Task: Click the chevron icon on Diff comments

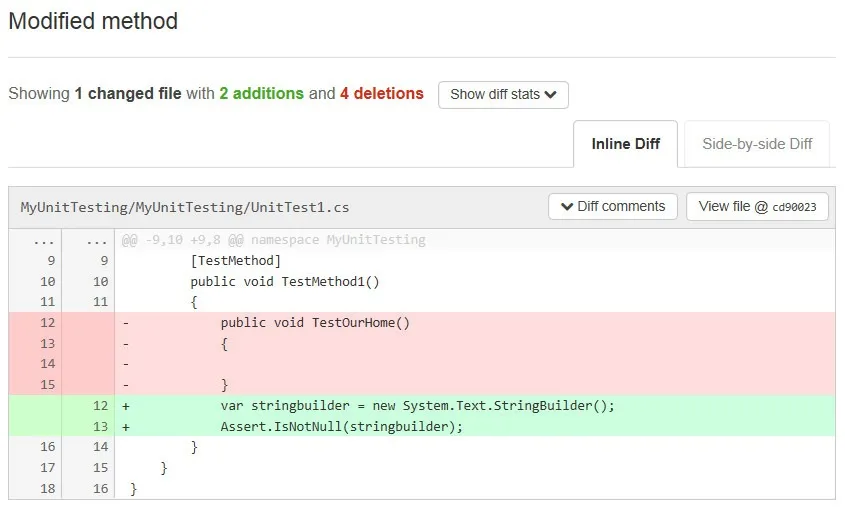Action: [x=567, y=207]
